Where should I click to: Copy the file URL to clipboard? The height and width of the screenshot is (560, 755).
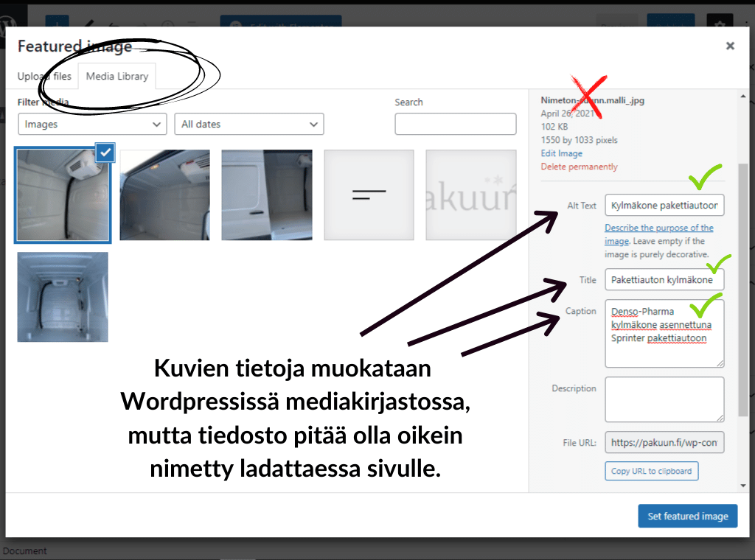pos(651,471)
